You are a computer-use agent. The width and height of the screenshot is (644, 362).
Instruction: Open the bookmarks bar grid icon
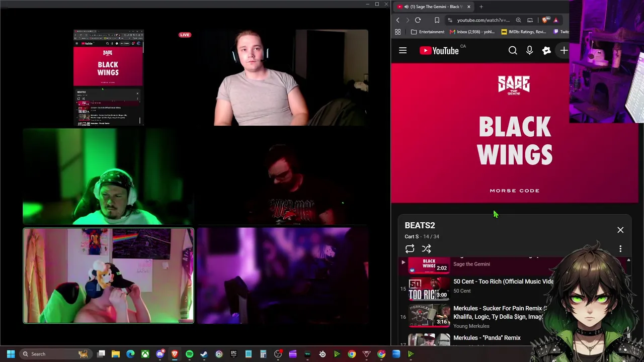coord(397,32)
